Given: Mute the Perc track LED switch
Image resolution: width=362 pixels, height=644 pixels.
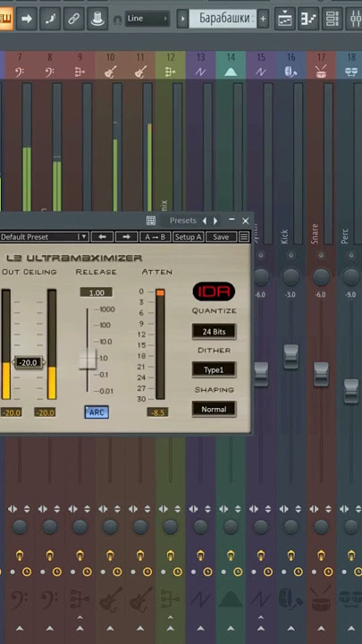Looking at the screenshot, I should pyautogui.click(x=351, y=255).
